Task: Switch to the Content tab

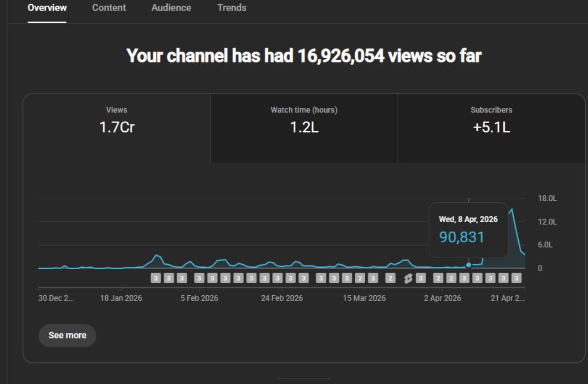Action: [x=109, y=8]
